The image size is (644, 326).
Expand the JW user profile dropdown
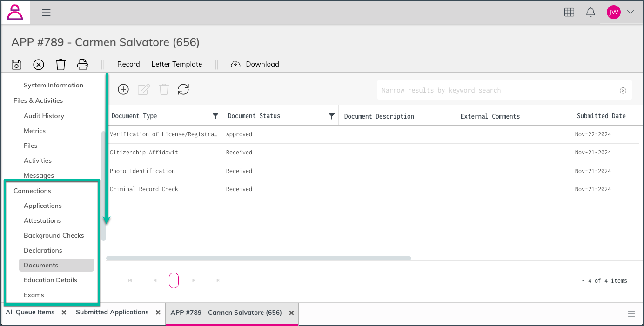click(x=631, y=13)
